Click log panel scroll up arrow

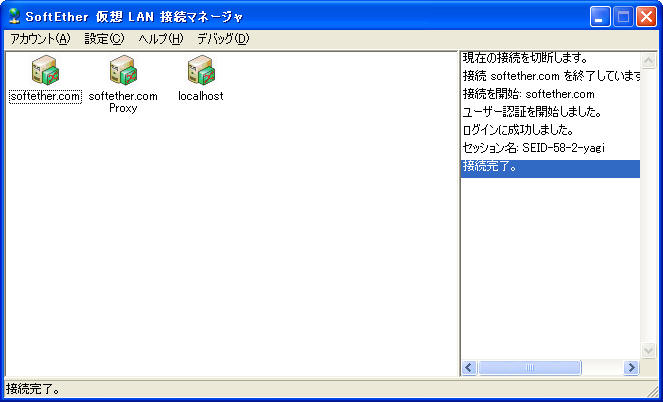(x=649, y=61)
